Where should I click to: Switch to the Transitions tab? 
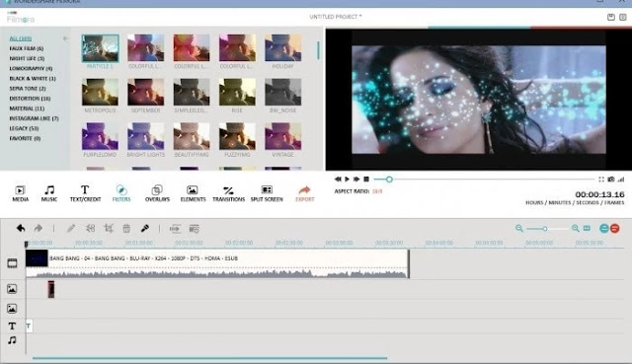point(228,193)
